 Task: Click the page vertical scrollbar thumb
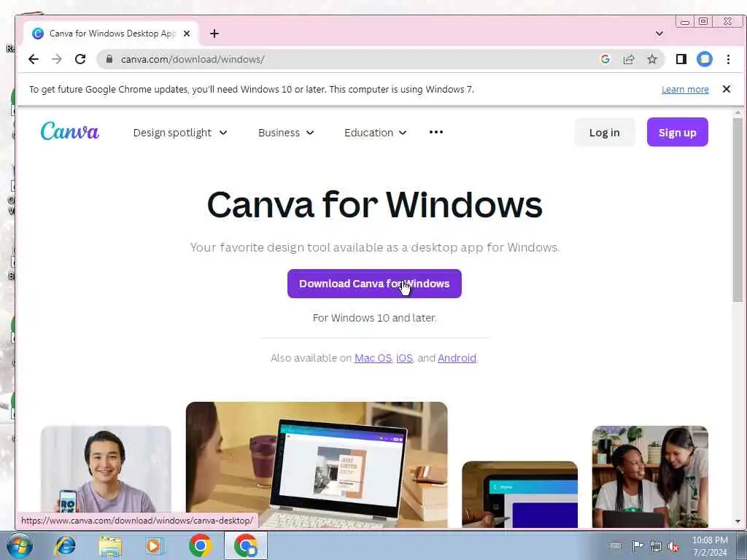click(x=738, y=209)
